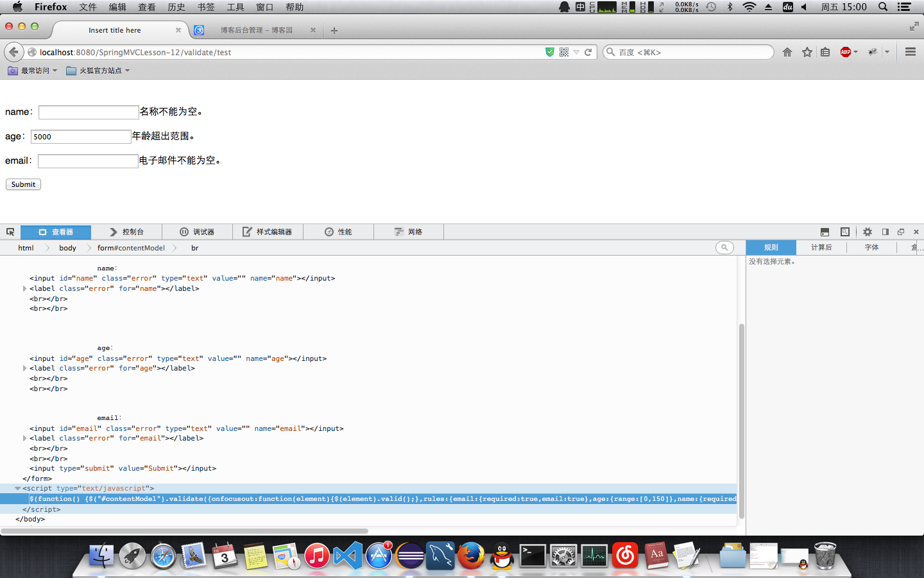The height and width of the screenshot is (578, 924).
Task: Open Terminal from the Dock
Action: [x=533, y=556]
